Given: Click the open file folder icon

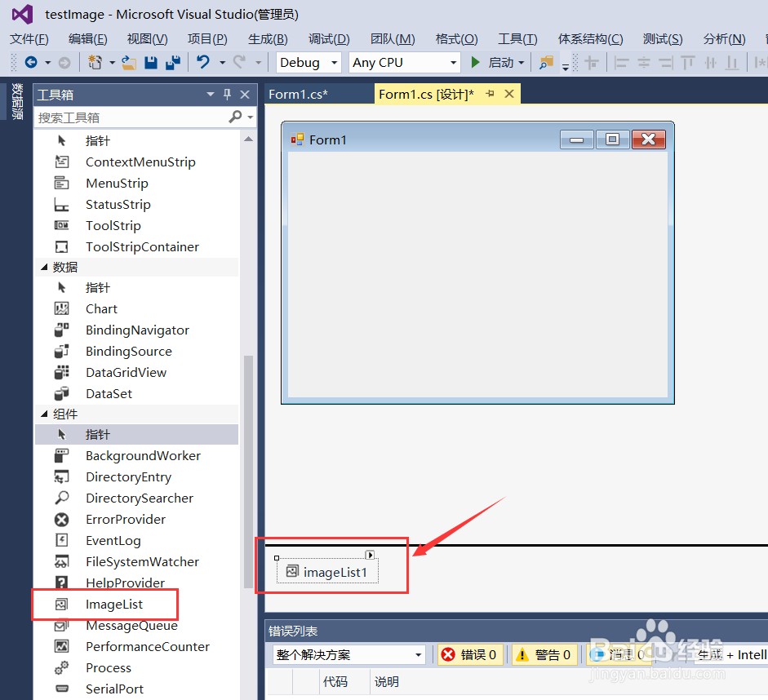Looking at the screenshot, I should click(x=129, y=62).
